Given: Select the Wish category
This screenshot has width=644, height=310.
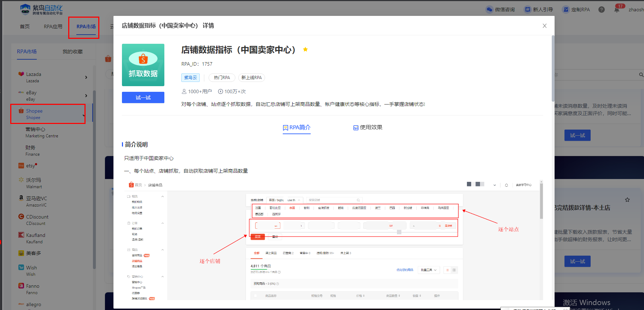Looking at the screenshot, I should [x=31, y=271].
